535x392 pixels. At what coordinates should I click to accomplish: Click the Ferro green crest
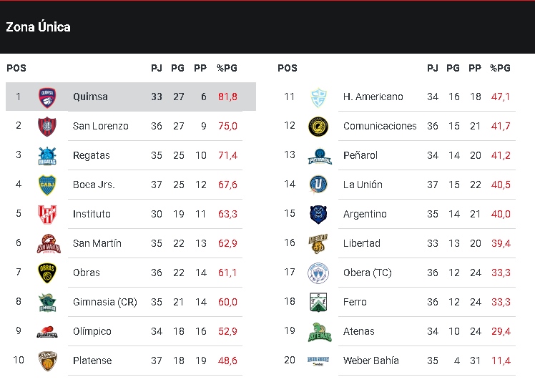coord(318,302)
